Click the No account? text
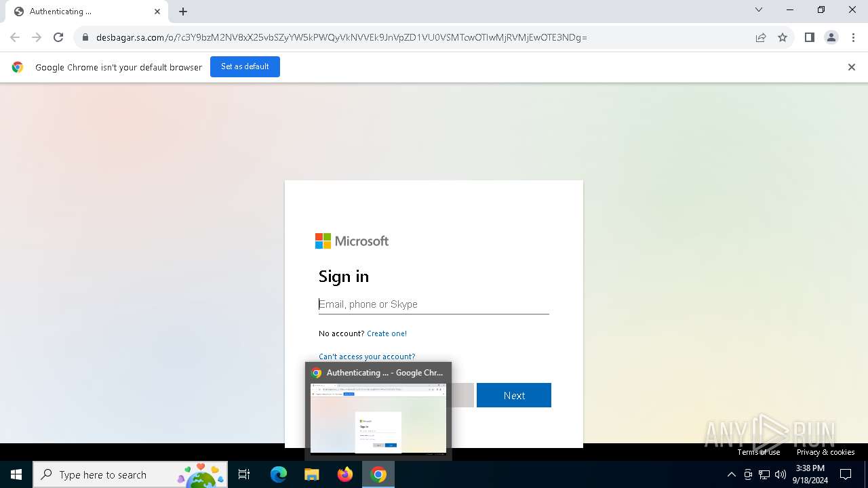This screenshot has width=868, height=488. tap(342, 333)
